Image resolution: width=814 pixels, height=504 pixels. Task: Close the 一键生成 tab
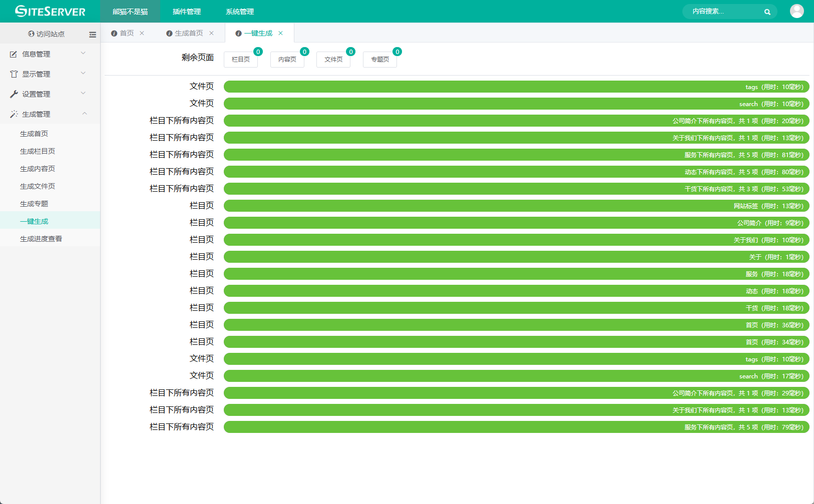pyautogui.click(x=280, y=33)
